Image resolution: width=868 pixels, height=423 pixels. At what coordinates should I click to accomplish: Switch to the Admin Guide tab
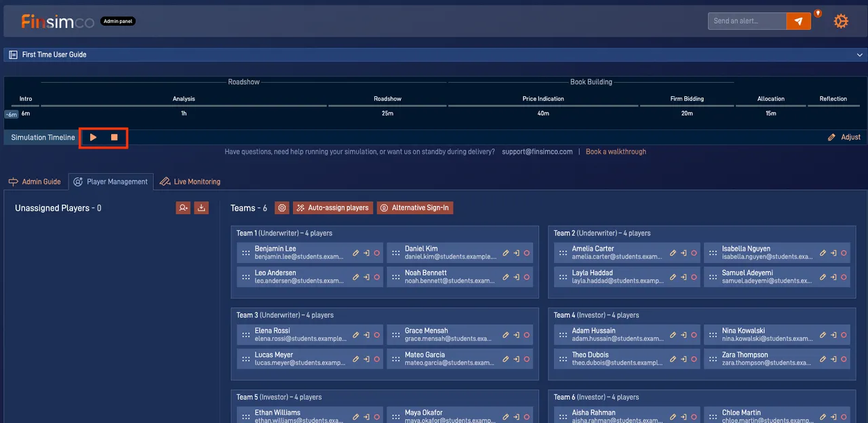tap(35, 182)
